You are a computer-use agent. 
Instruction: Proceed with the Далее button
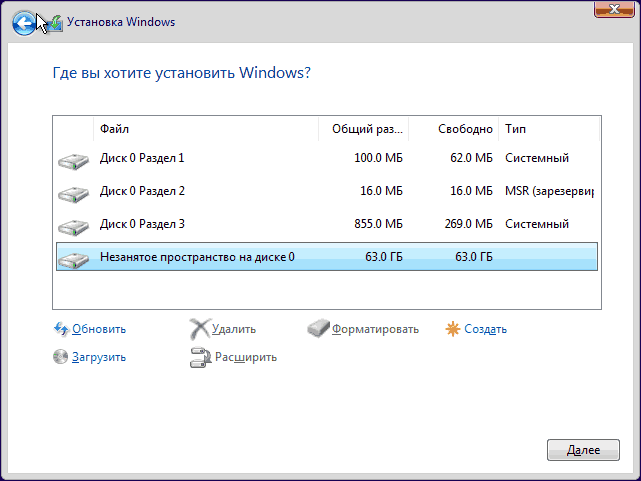583,450
